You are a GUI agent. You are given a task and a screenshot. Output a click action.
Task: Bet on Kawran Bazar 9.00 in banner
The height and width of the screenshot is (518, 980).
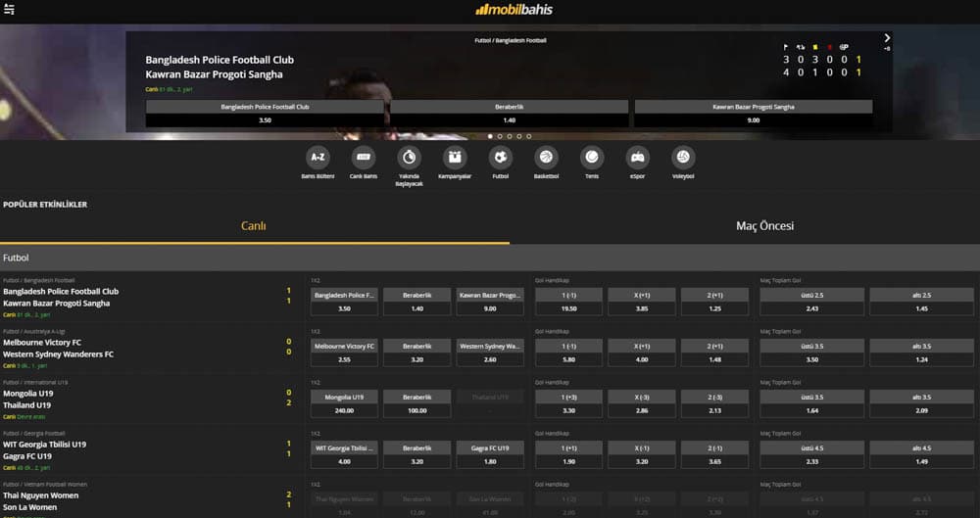click(753, 114)
